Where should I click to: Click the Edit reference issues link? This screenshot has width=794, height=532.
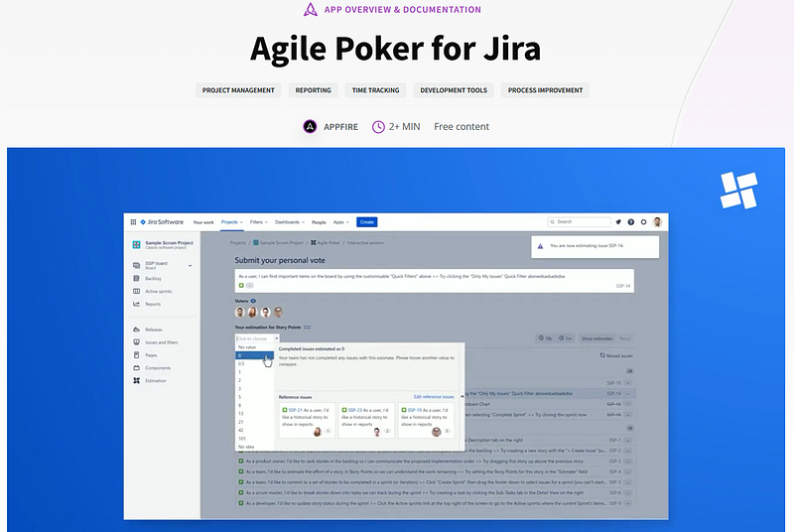[x=434, y=397]
